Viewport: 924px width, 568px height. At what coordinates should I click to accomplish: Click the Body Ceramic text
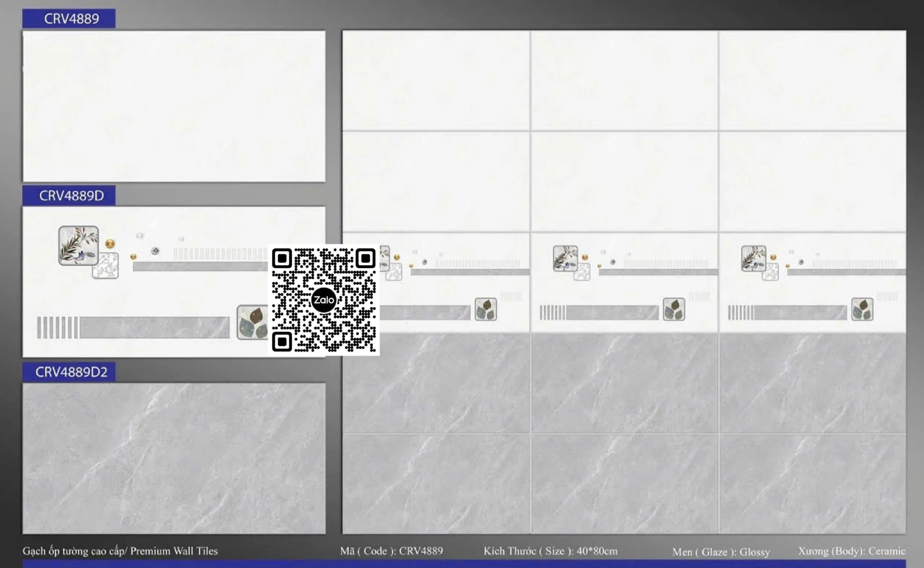coord(851,551)
